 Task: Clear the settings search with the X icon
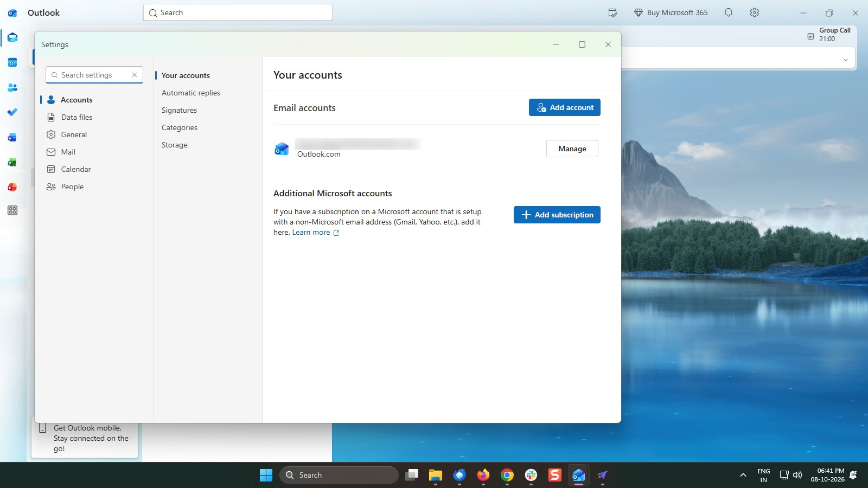coord(135,75)
